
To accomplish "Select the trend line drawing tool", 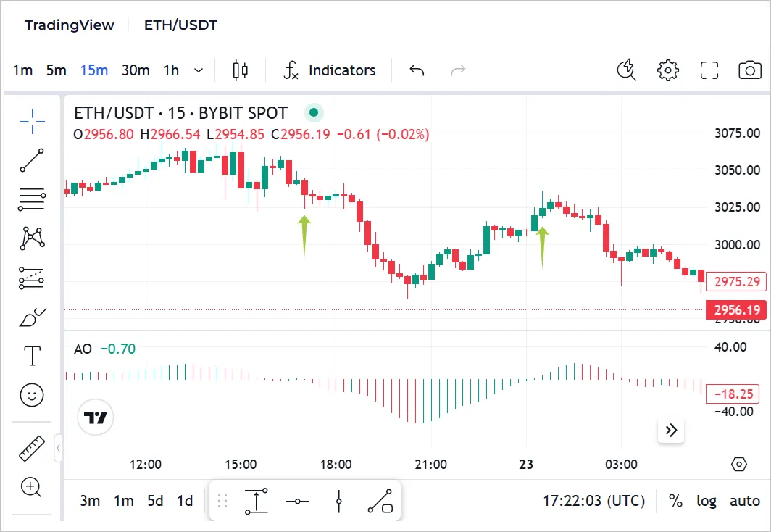I will coord(32,160).
